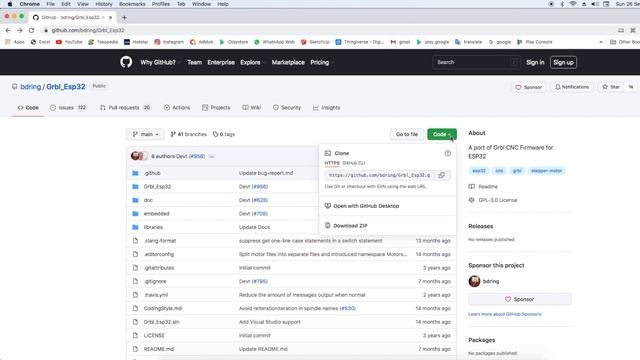Toggle the green Code dropdown button

[x=442, y=134]
